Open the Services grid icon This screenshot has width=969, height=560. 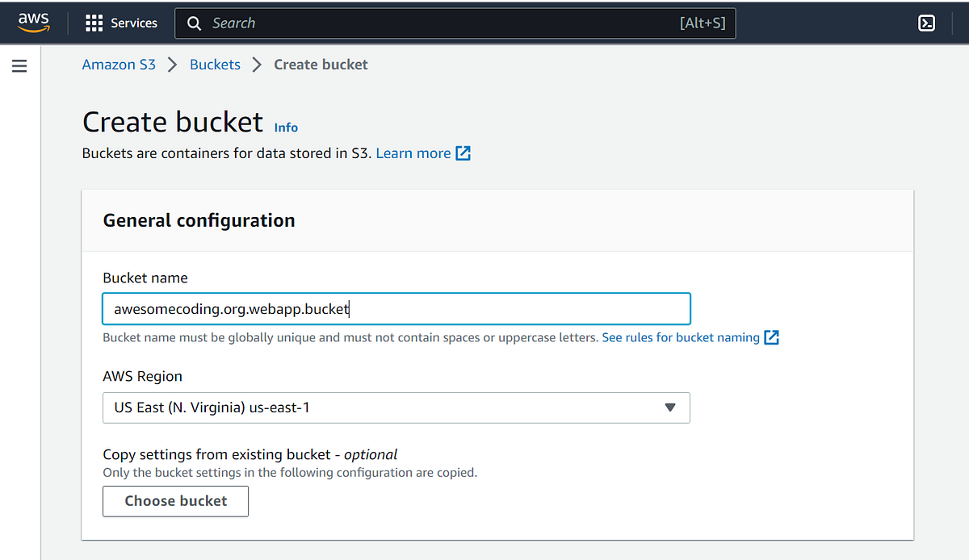[x=94, y=23]
